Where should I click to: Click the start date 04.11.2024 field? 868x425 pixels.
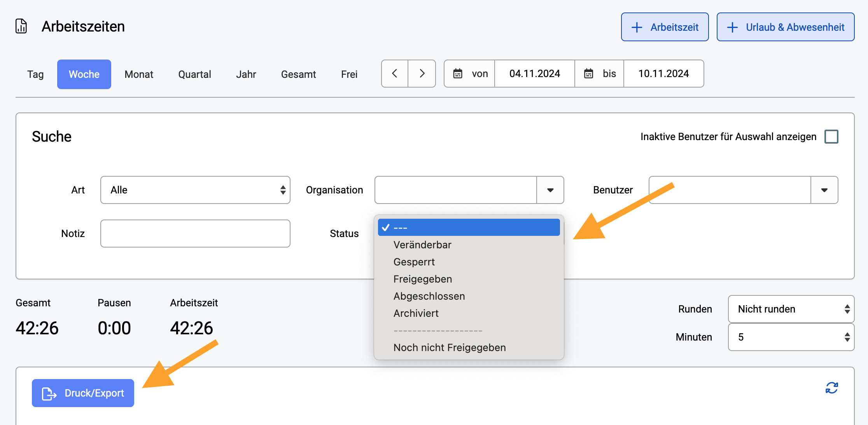pos(535,74)
